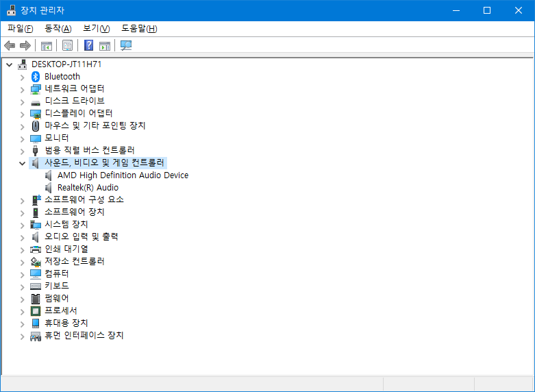
Task: Open the 파일(F) menu
Action: (x=21, y=29)
